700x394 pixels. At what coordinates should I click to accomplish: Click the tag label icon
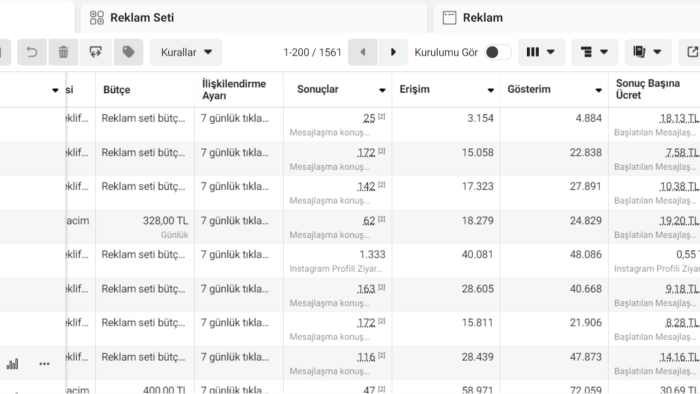point(128,52)
